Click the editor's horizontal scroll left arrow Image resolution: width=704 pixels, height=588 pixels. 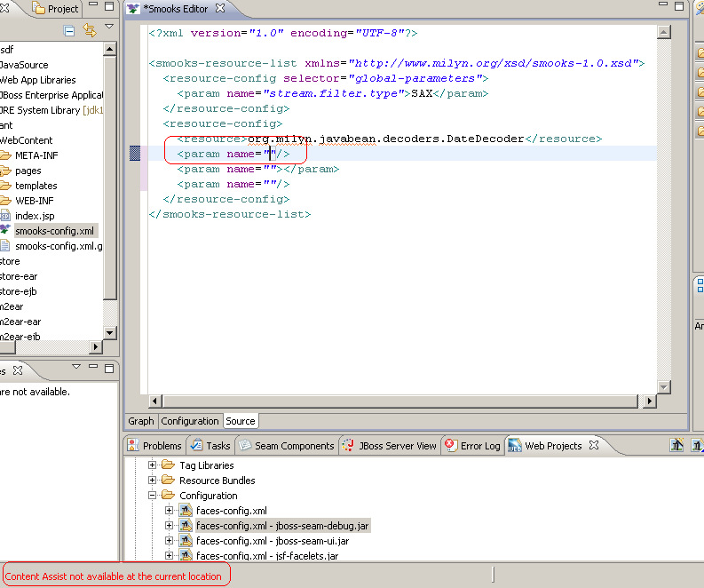[x=154, y=401]
